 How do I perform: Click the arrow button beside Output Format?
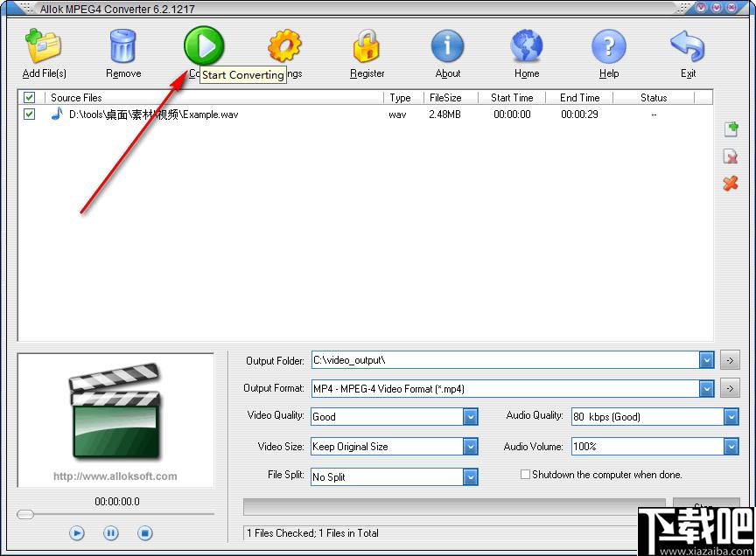tap(730, 388)
